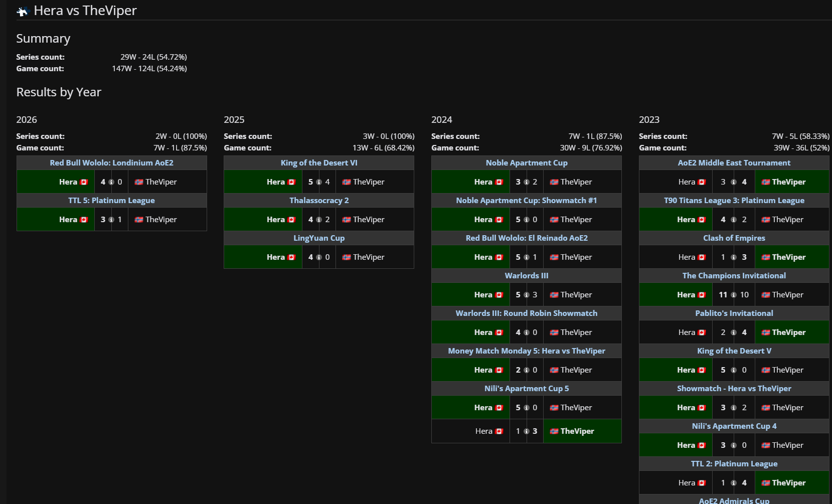Click info icon in Thalassocracy 2 score row
Viewport: 832px width, 504px height.
click(319, 220)
